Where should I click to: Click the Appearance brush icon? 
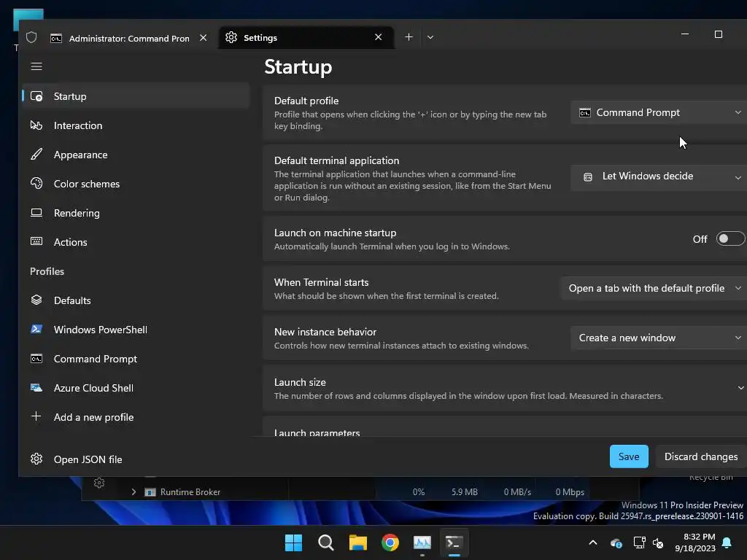click(36, 155)
